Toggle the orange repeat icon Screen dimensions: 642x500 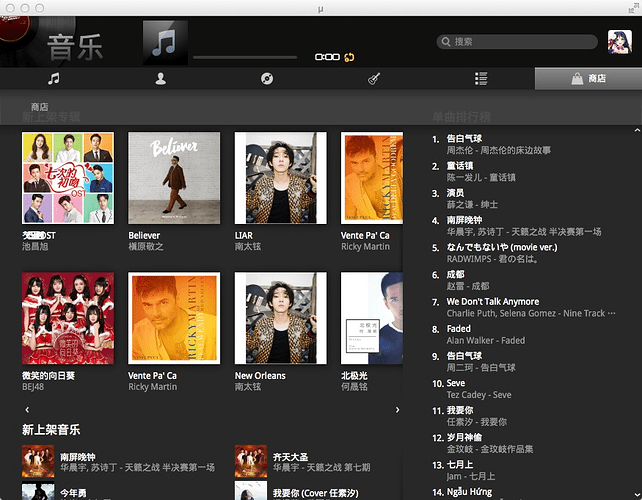(351, 57)
